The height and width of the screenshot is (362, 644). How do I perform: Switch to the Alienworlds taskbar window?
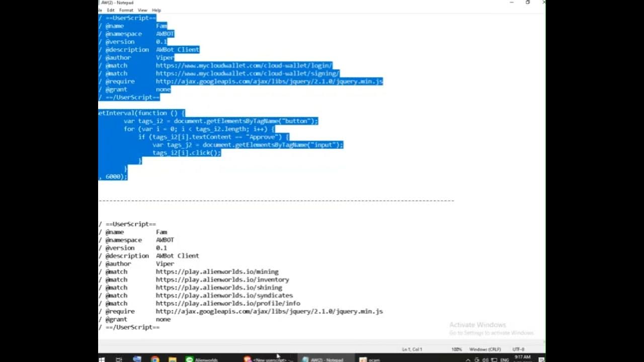point(203,359)
